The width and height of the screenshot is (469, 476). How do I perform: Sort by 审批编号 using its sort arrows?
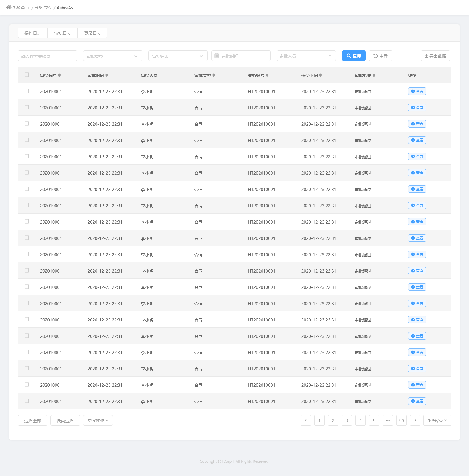coord(59,75)
